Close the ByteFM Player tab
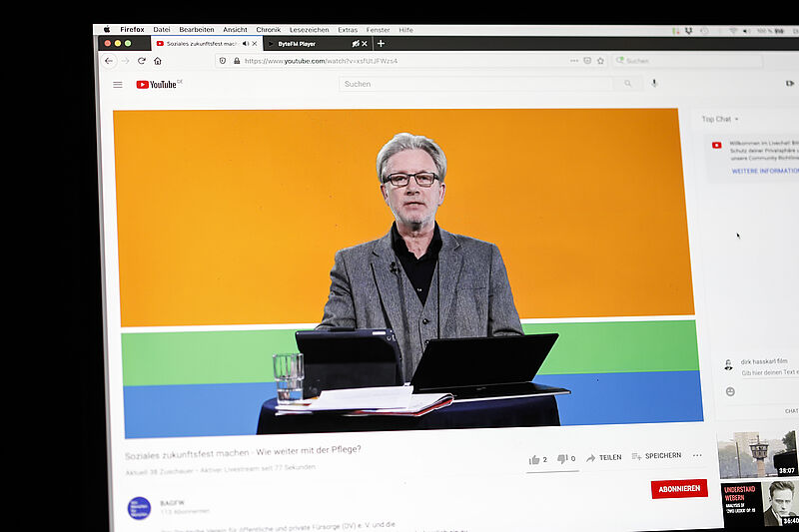The width and height of the screenshot is (799, 532). click(x=364, y=44)
